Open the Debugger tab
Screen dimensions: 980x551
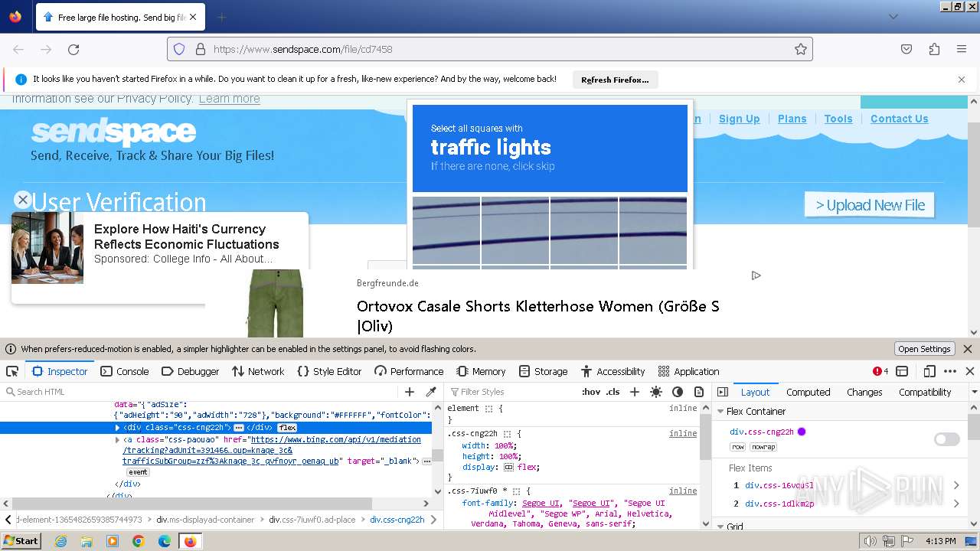click(x=190, y=371)
